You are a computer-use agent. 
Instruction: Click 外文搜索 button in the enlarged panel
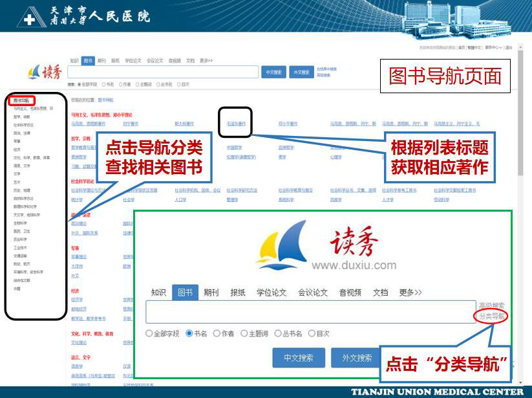click(355, 358)
